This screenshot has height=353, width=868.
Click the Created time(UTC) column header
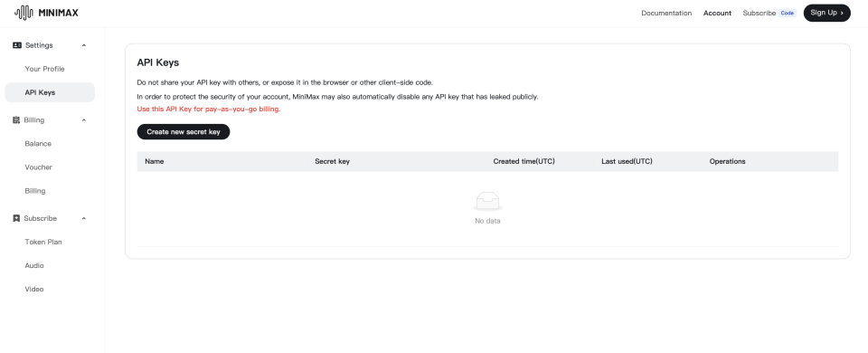[524, 161]
